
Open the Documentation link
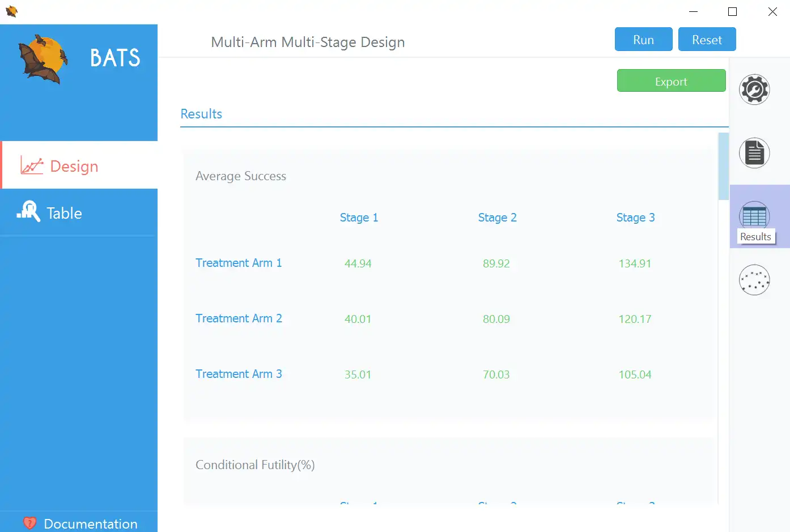(x=79, y=523)
